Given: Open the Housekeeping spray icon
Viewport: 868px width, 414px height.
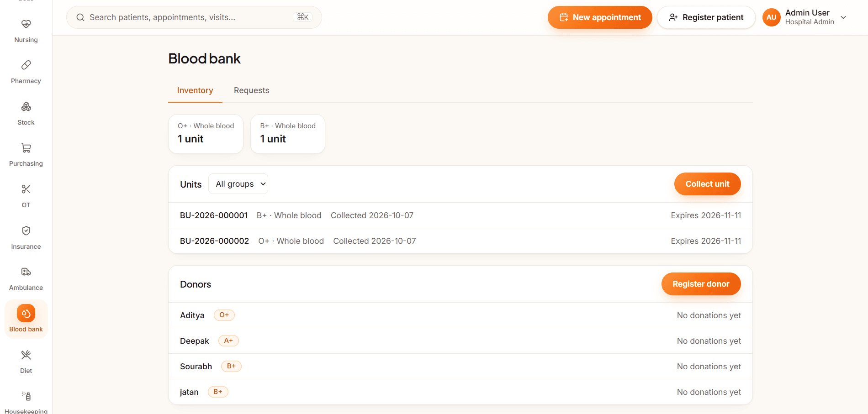Looking at the screenshot, I should tap(26, 396).
